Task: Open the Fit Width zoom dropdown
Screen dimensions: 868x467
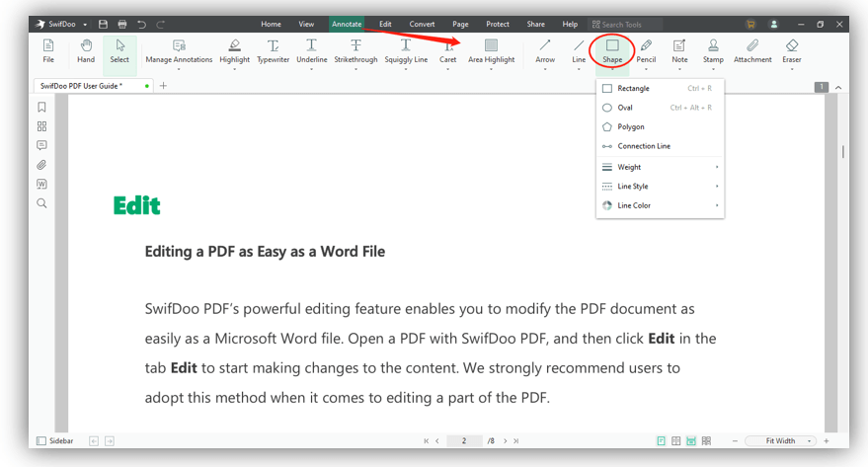Action: point(779,441)
